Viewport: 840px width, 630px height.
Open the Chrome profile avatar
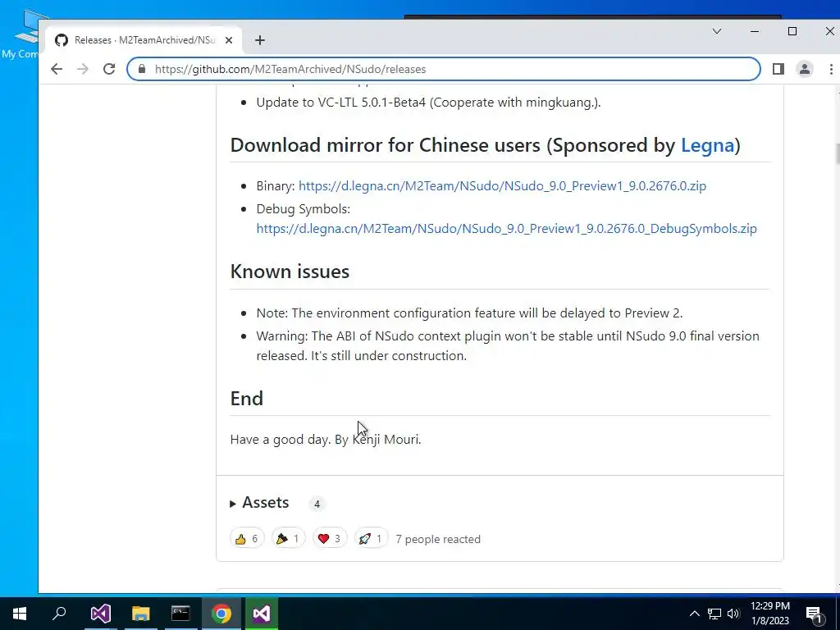pyautogui.click(x=805, y=69)
